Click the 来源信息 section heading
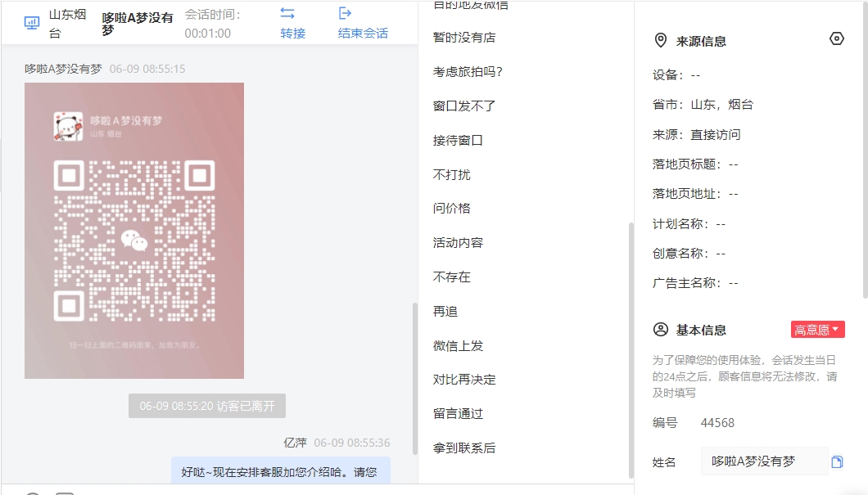The height and width of the screenshot is (495, 868). point(701,42)
